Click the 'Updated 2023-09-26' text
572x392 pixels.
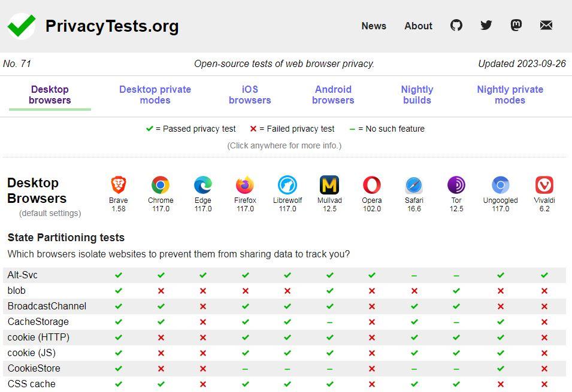(x=522, y=64)
